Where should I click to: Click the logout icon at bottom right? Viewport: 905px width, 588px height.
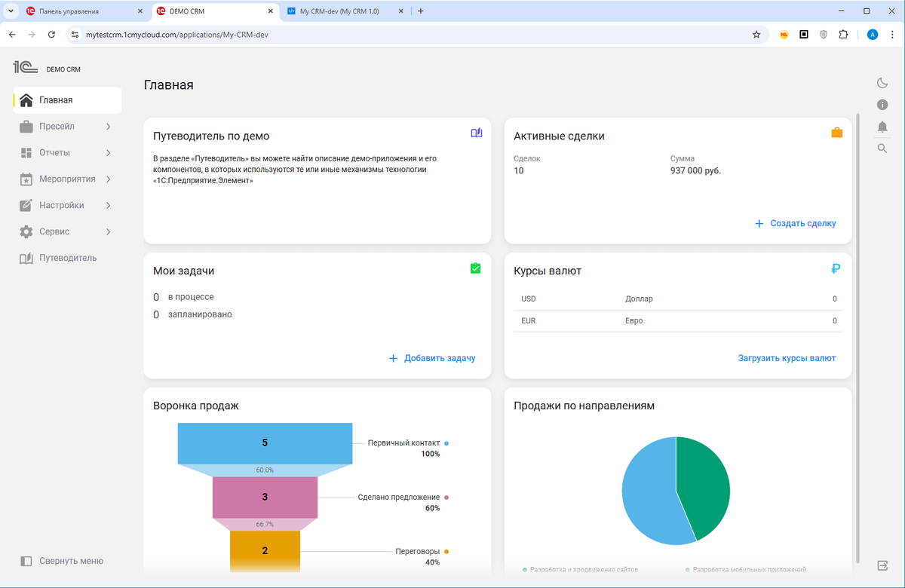point(882,565)
